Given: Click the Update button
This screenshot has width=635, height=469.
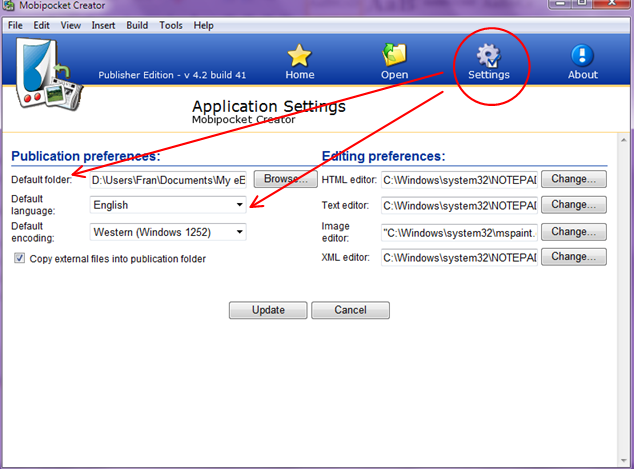Looking at the screenshot, I should click(268, 310).
